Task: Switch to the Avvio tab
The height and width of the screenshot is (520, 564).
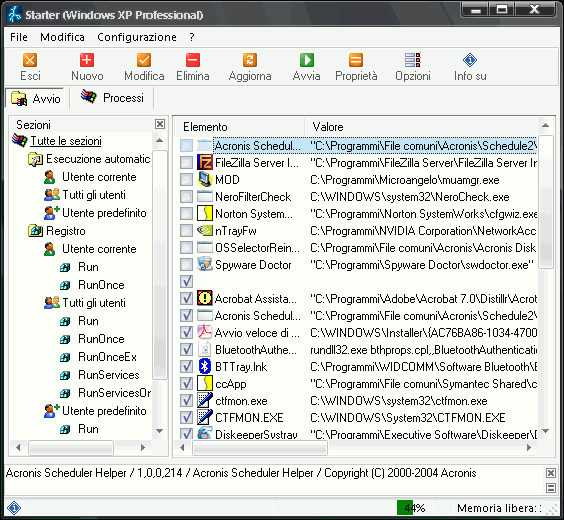Action: click(35, 98)
